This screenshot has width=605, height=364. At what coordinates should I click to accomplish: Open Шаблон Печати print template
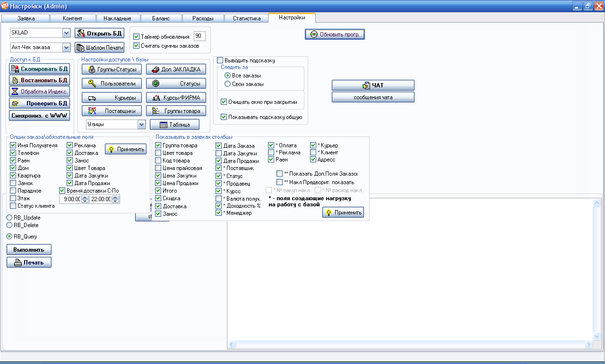point(99,48)
